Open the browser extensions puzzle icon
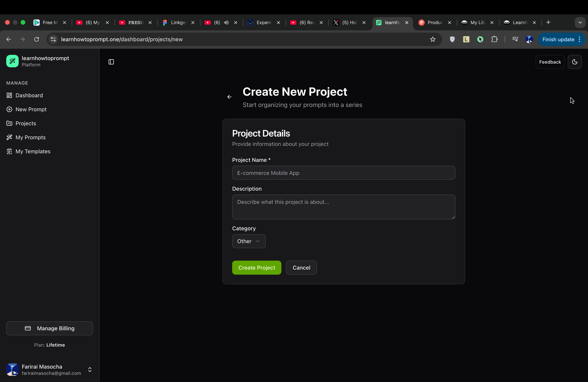Image resolution: width=588 pixels, height=382 pixels. click(x=495, y=39)
